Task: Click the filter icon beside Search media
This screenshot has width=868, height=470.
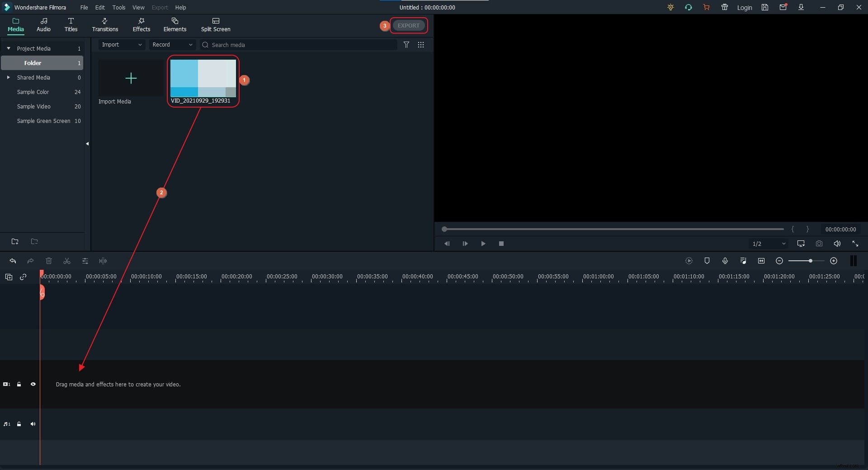Action: click(x=406, y=45)
